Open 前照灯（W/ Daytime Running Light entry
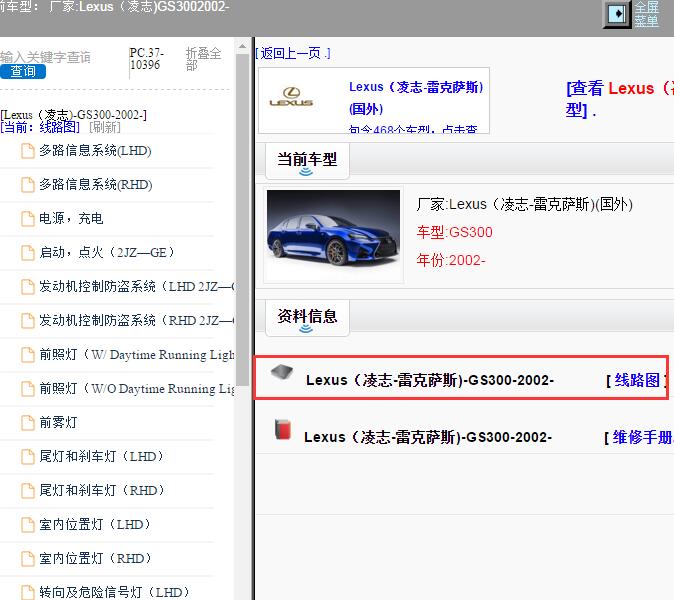 [x=137, y=355]
